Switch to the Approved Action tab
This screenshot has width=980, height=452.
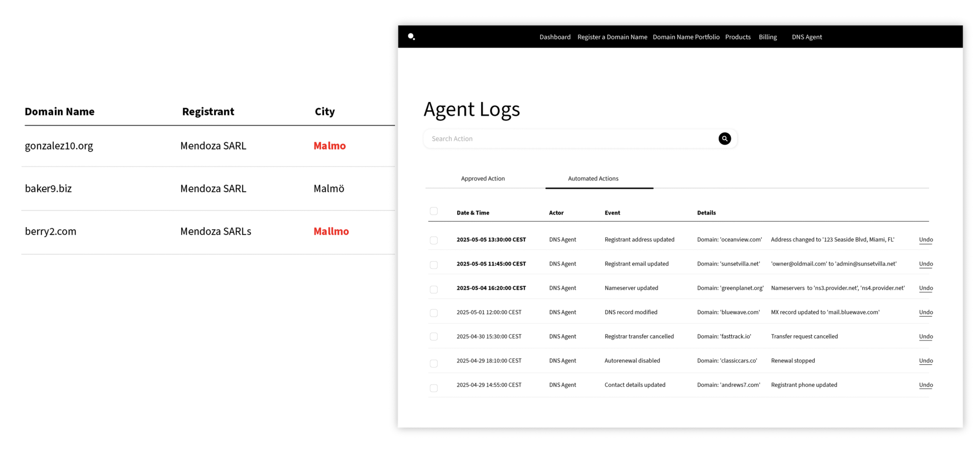coord(482,178)
